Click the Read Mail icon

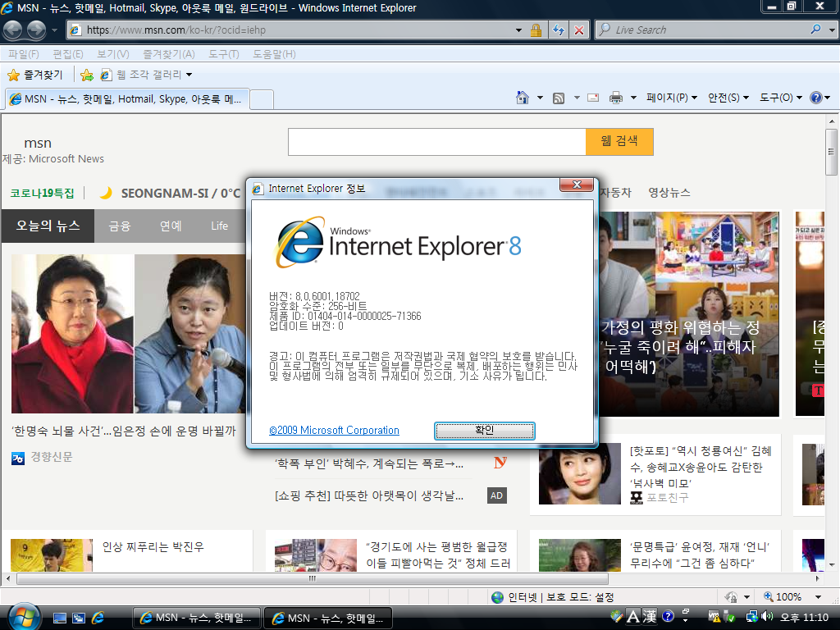tap(593, 98)
